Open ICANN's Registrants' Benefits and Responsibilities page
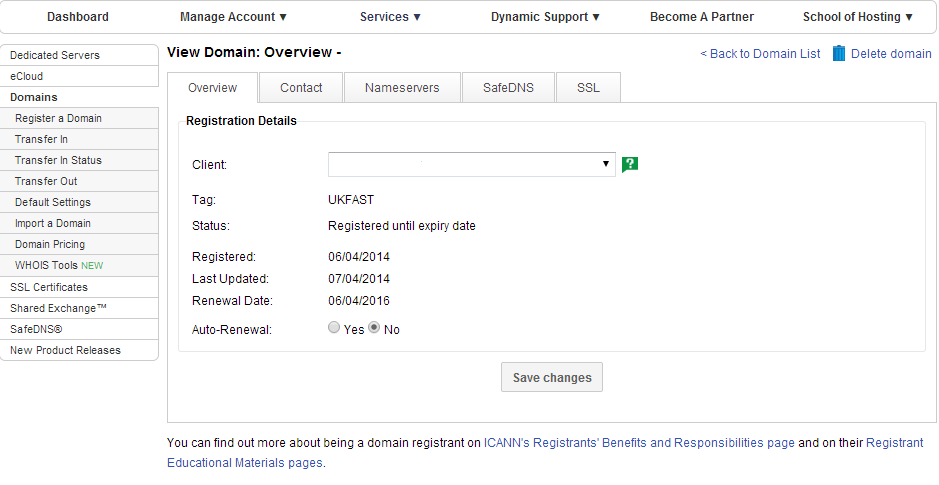This screenshot has width=939, height=485. point(639,443)
